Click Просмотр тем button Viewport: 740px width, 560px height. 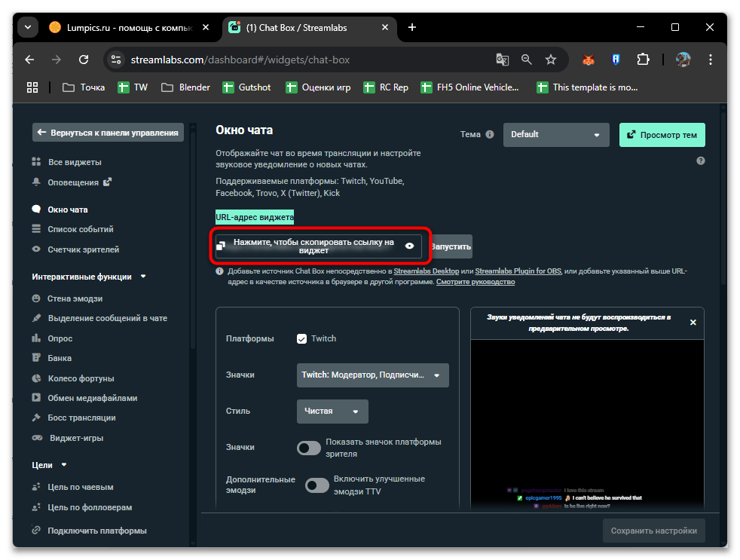(662, 135)
